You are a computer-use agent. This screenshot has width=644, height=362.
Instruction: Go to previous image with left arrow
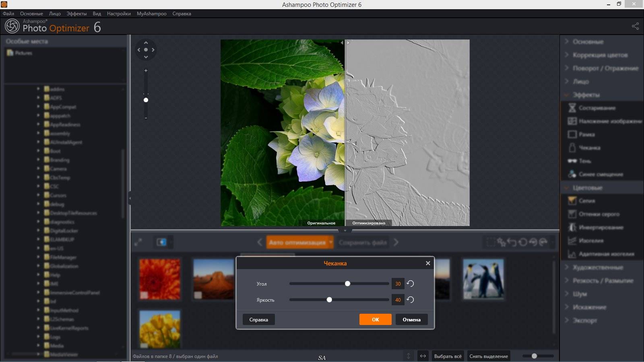(260, 242)
